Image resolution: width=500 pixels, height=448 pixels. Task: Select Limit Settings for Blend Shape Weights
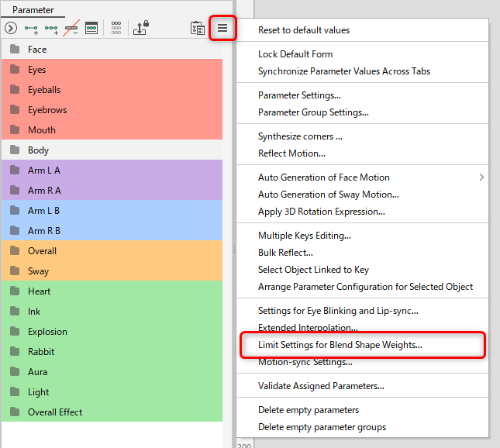(x=340, y=345)
